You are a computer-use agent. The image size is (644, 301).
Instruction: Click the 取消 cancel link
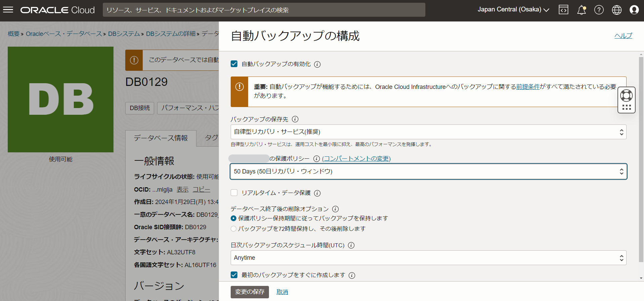click(x=282, y=292)
